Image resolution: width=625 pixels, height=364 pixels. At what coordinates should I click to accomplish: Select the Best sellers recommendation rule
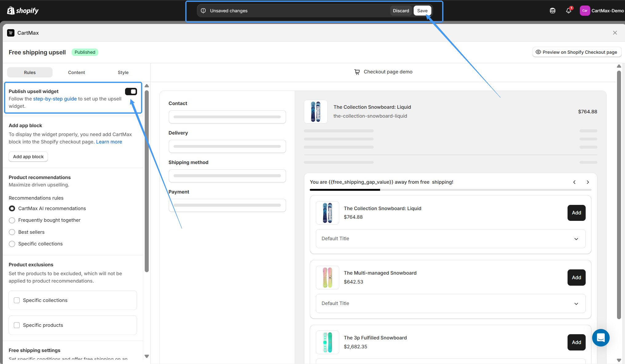[x=12, y=232]
